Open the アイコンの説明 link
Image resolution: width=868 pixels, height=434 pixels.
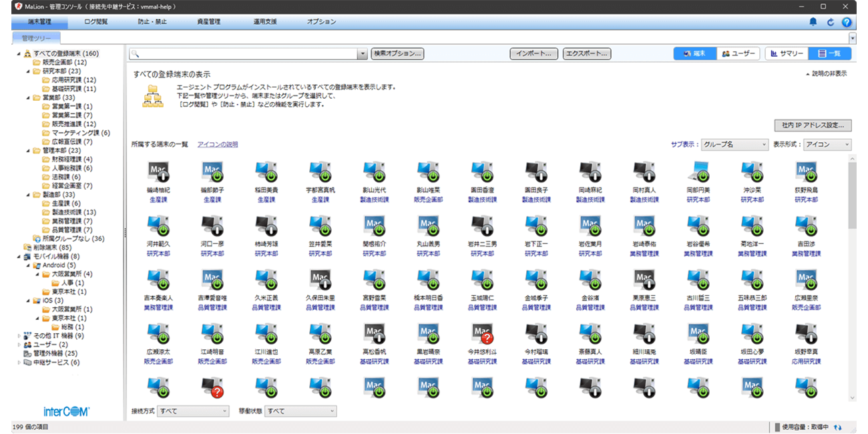(217, 144)
